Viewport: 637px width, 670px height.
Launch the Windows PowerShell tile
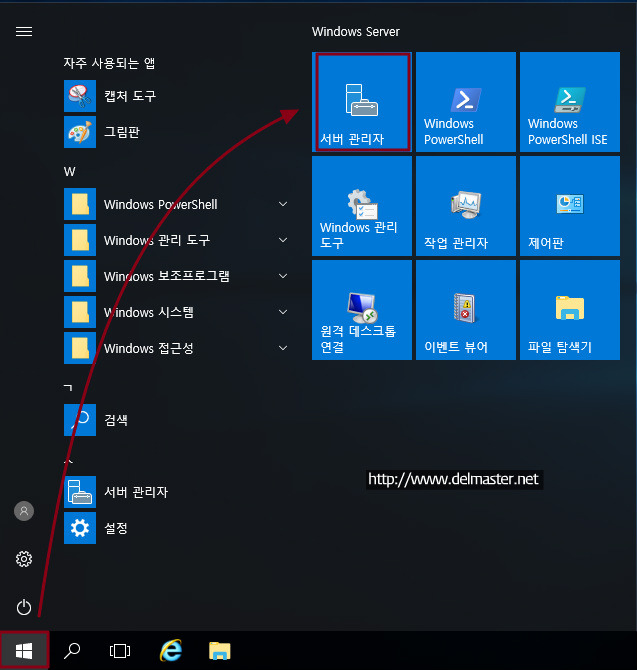pyautogui.click(x=466, y=102)
